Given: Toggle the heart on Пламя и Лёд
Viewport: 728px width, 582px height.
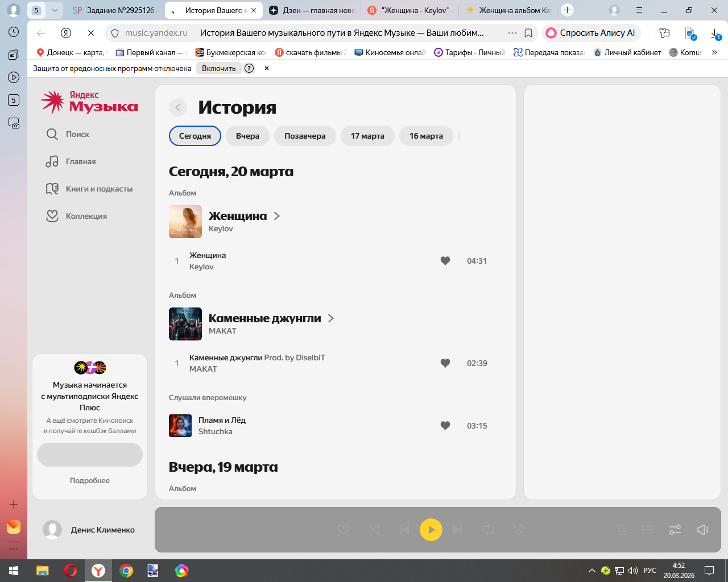Looking at the screenshot, I should [x=445, y=426].
